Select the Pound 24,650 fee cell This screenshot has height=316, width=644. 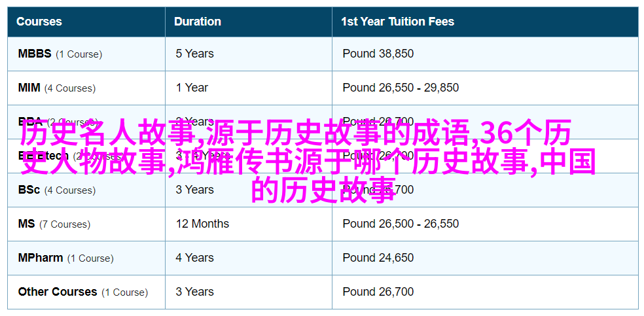(x=378, y=258)
